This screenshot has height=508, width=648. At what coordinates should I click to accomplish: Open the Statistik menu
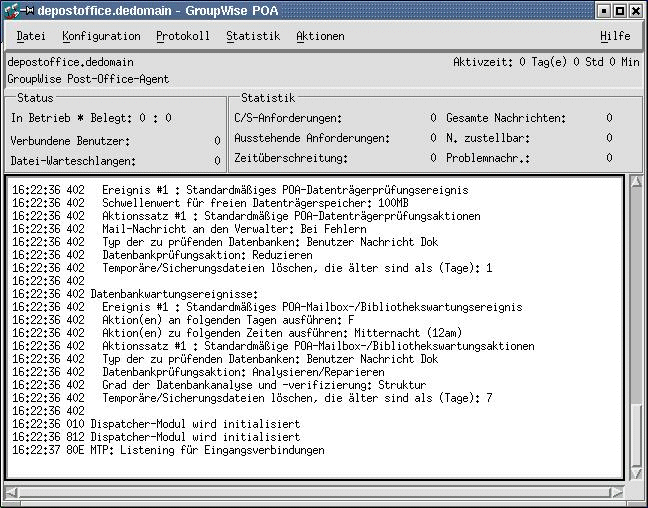[x=253, y=36]
